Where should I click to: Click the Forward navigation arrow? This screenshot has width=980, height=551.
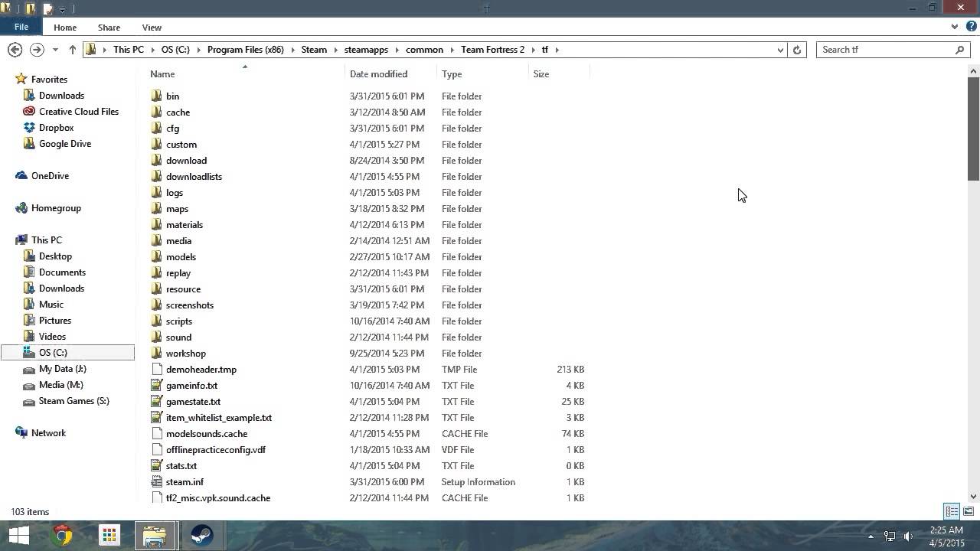click(x=37, y=49)
